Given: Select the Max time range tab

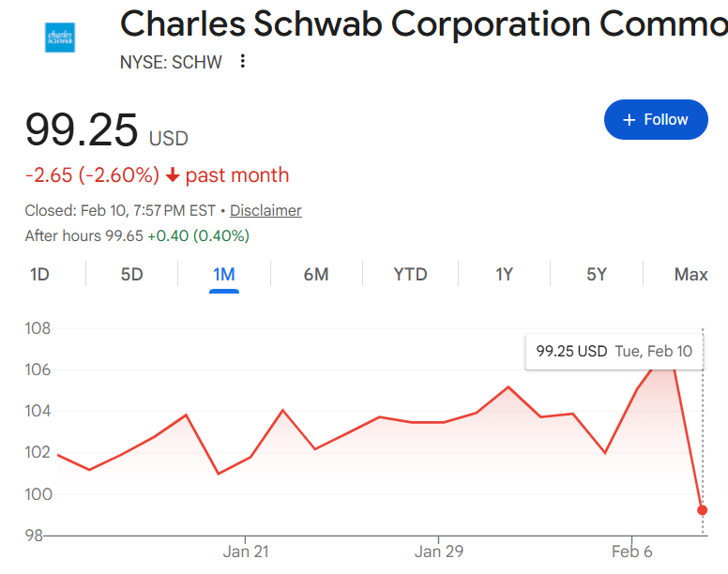Looking at the screenshot, I should 690,275.
